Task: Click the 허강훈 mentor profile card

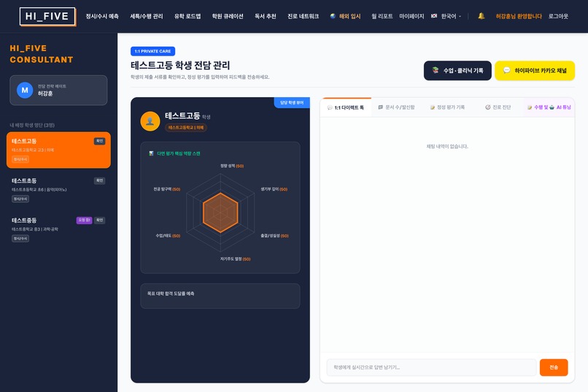Action: pos(58,90)
